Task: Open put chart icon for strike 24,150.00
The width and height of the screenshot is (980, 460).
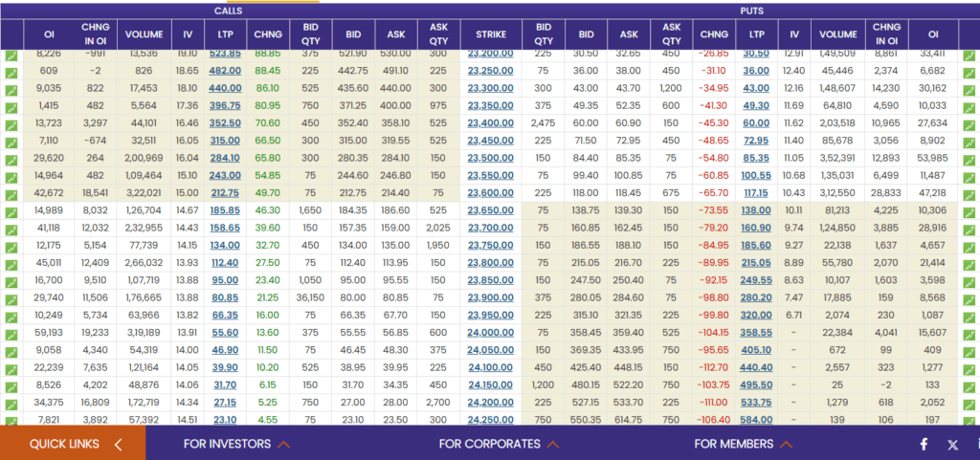Action: (969, 387)
